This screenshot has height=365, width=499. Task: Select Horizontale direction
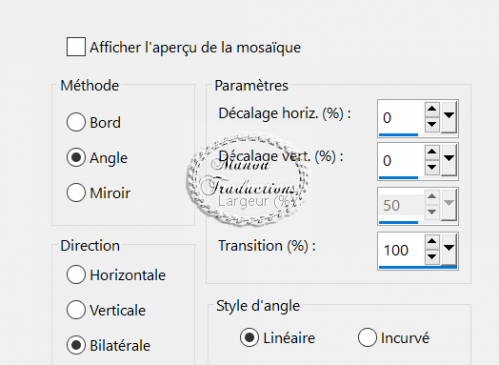(x=76, y=275)
